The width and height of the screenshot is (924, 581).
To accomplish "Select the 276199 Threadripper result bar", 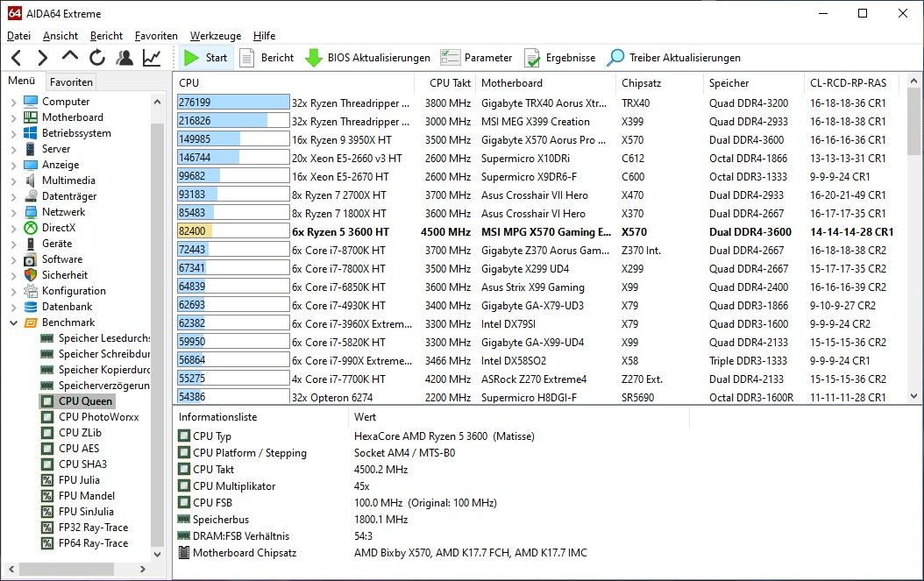I will point(233,103).
